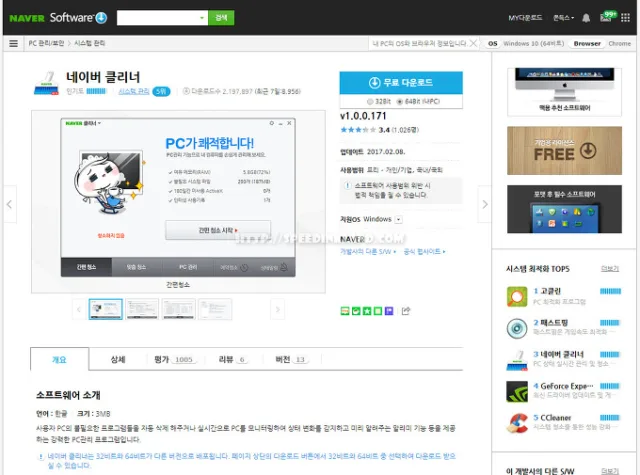
Task: Click the green Naver blog share icon
Action: 345,311
